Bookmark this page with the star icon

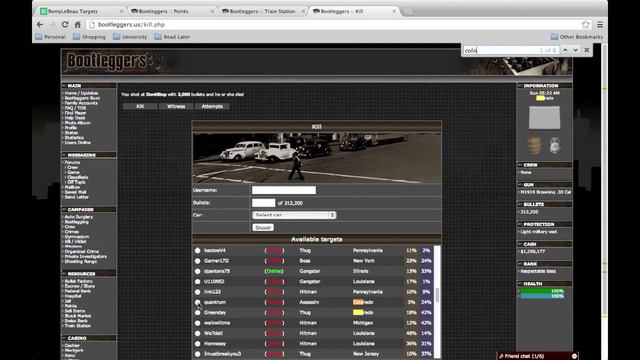click(586, 24)
